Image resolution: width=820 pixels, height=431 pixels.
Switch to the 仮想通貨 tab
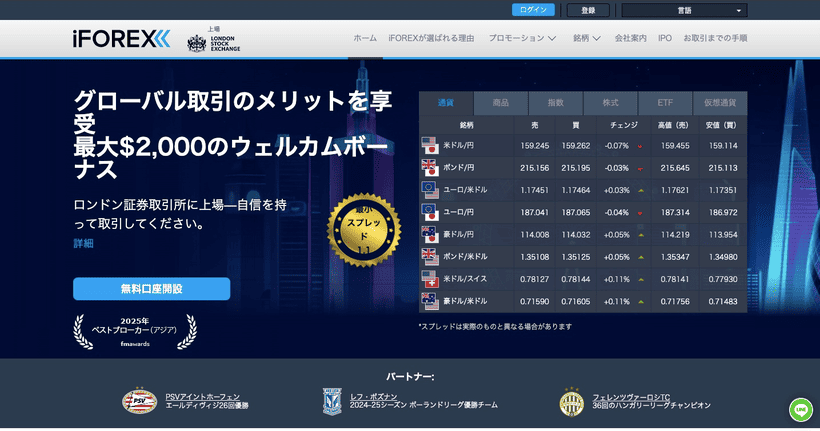pyautogui.click(x=720, y=103)
